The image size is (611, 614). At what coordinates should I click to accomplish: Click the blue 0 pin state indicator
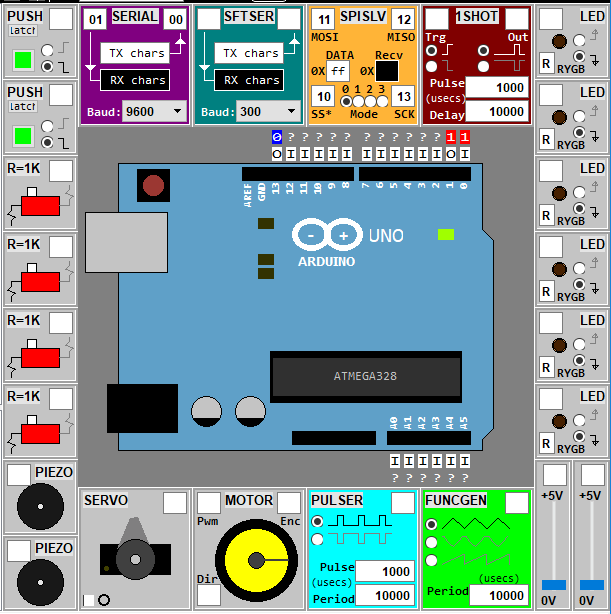click(277, 137)
